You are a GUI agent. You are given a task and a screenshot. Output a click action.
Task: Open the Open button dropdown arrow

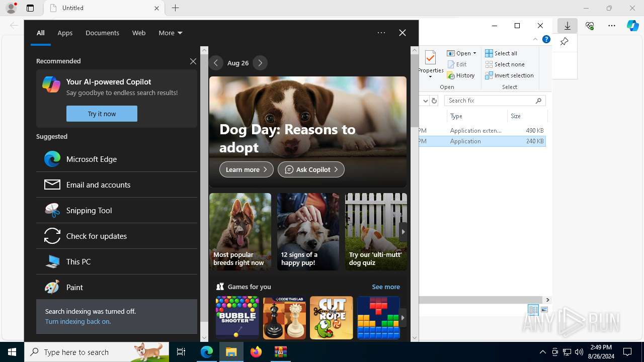point(474,53)
